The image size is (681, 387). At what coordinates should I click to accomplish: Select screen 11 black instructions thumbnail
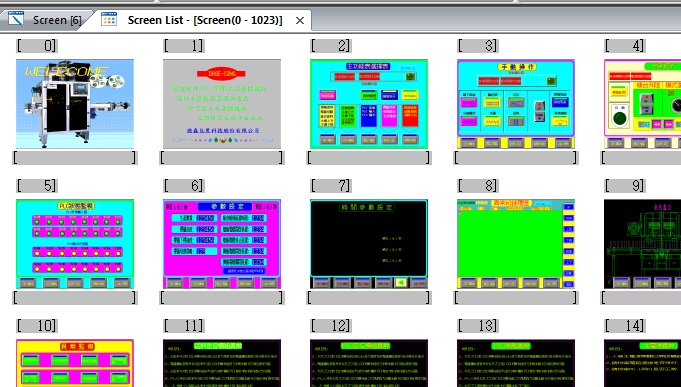tap(222, 363)
